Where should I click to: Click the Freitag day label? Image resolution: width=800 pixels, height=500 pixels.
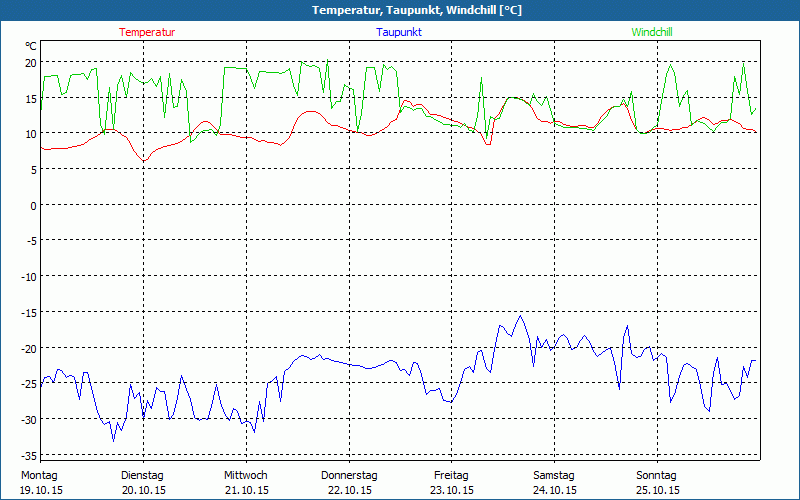point(451,475)
